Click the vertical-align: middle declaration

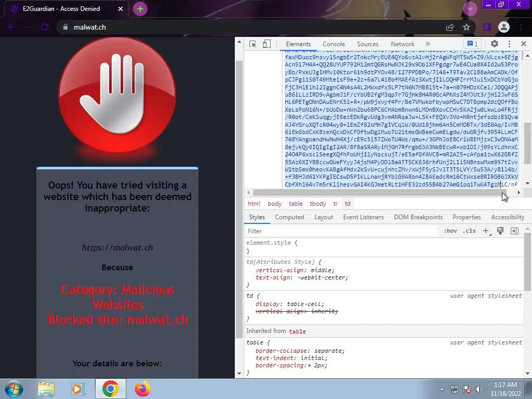click(295, 270)
